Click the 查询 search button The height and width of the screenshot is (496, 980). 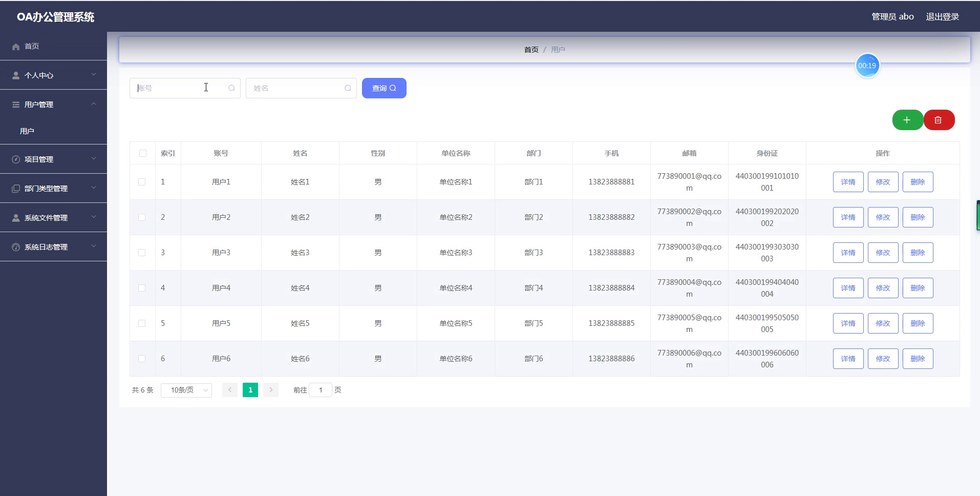pos(384,88)
